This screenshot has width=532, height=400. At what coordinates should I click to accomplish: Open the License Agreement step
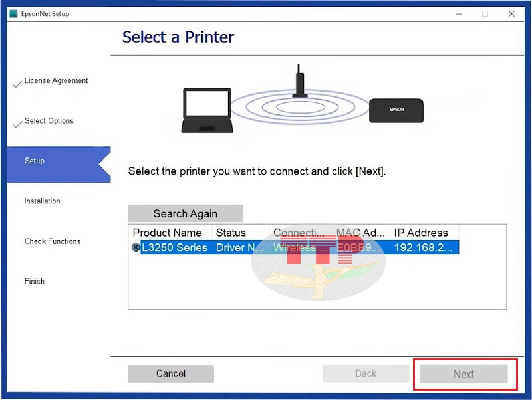tap(56, 80)
